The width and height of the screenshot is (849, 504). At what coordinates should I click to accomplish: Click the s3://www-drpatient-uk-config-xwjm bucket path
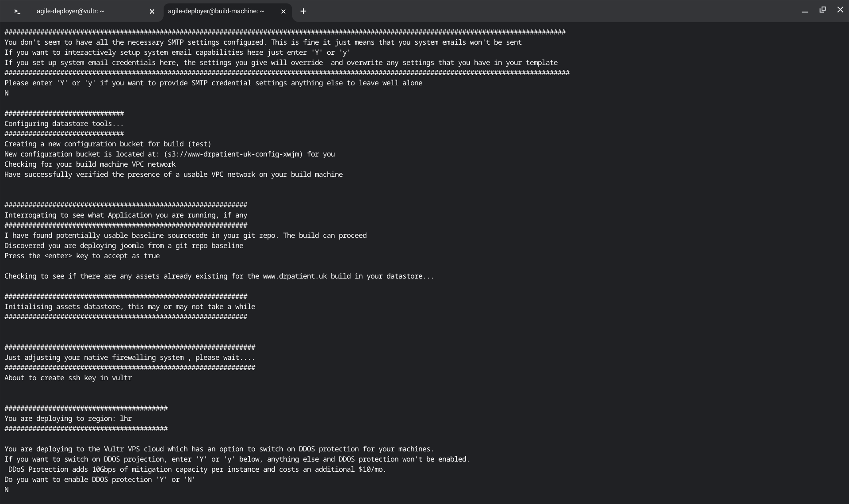click(233, 154)
